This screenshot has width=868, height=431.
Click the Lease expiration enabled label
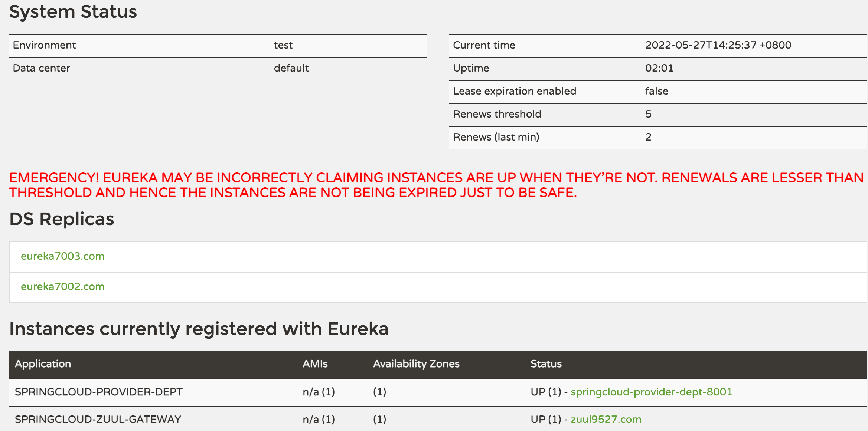514,91
